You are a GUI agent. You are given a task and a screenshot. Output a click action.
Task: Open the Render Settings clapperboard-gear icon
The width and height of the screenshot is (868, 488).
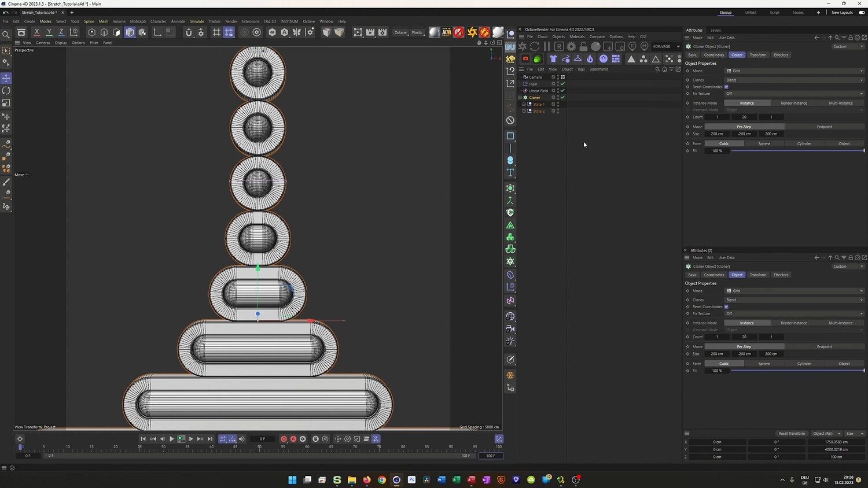tap(382, 32)
